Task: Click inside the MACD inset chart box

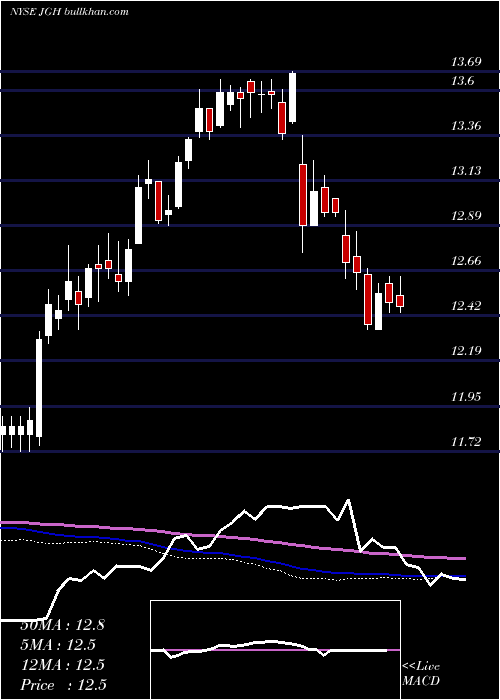Action: point(275,650)
